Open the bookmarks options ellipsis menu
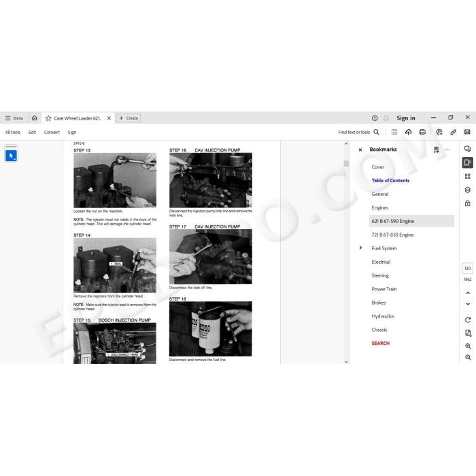The width and height of the screenshot is (476, 476). tap(447, 150)
